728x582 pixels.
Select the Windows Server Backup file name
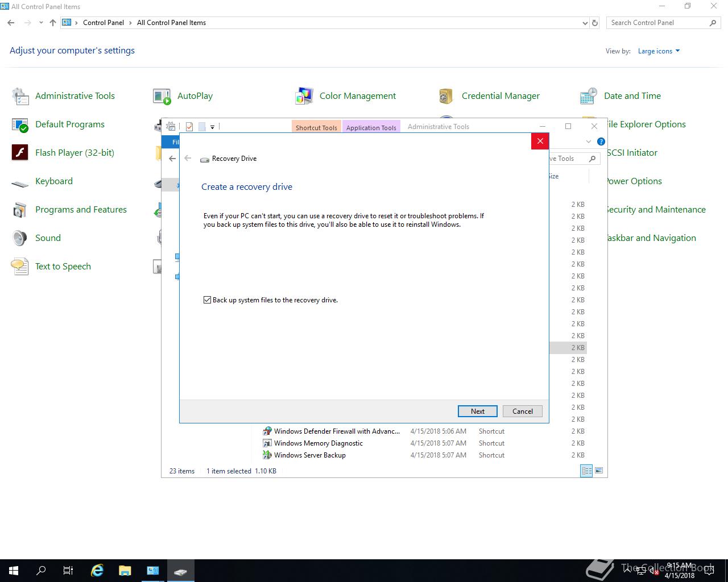point(310,455)
